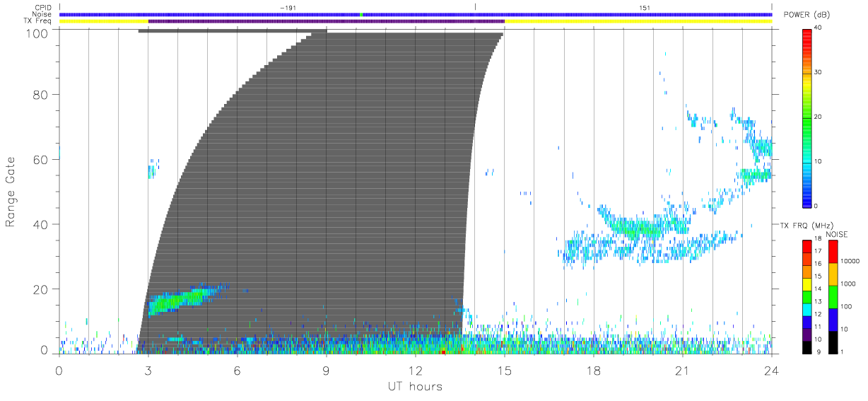Viewport: 868px width, 401px height.
Task: Click the "80" tick on Range Gate axis
Action: tap(41, 94)
